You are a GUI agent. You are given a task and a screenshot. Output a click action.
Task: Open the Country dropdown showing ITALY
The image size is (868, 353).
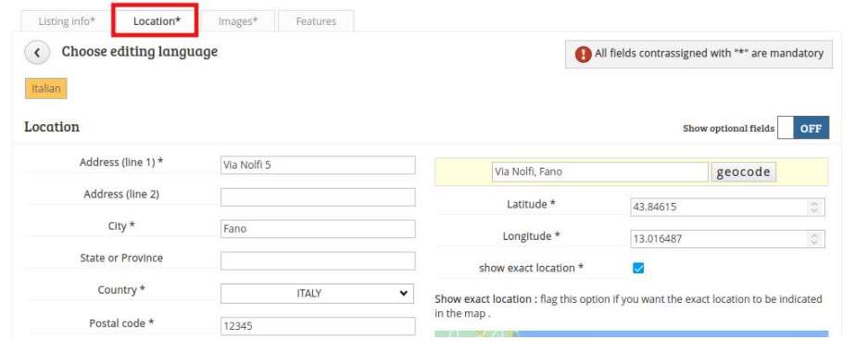pos(317,294)
